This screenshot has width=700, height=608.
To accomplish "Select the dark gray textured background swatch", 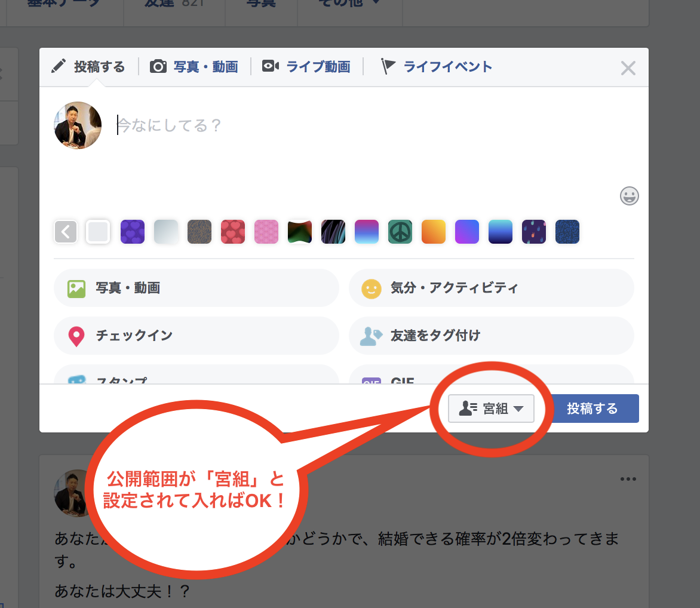I will pyautogui.click(x=199, y=232).
